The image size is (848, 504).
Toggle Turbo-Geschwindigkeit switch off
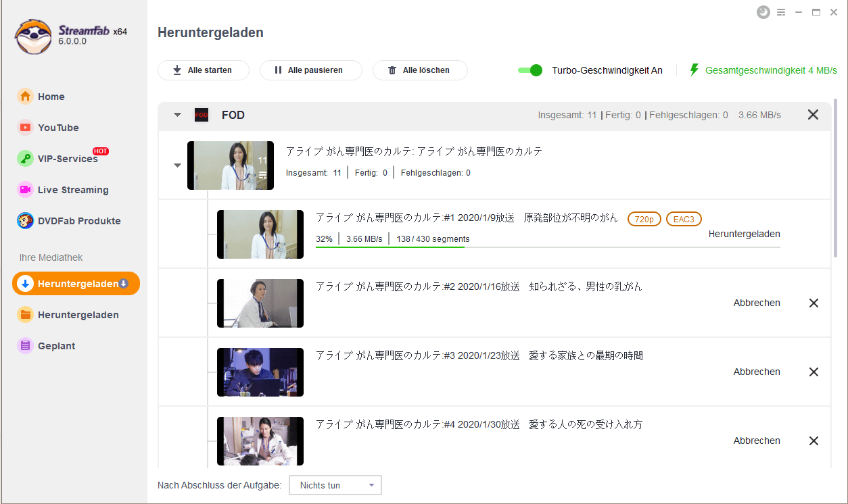pyautogui.click(x=531, y=70)
